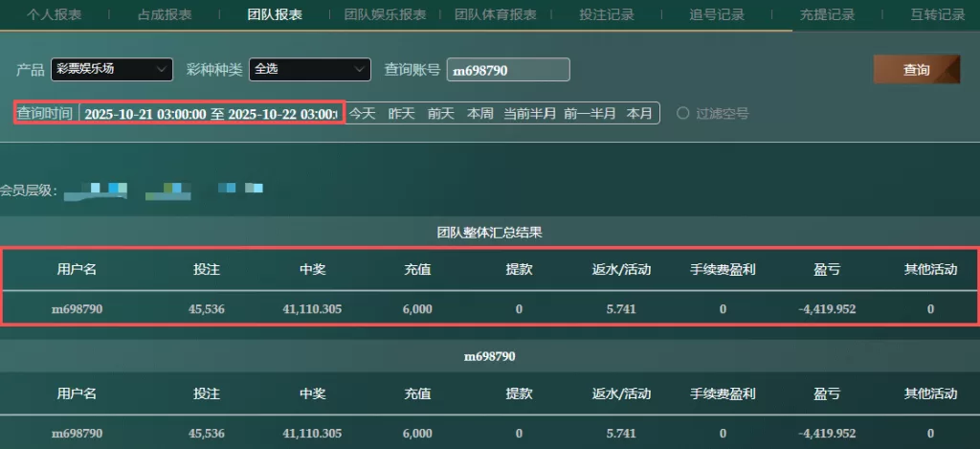980x449 pixels.
Task: Open the 追号记录 tab
Action: pos(717,14)
